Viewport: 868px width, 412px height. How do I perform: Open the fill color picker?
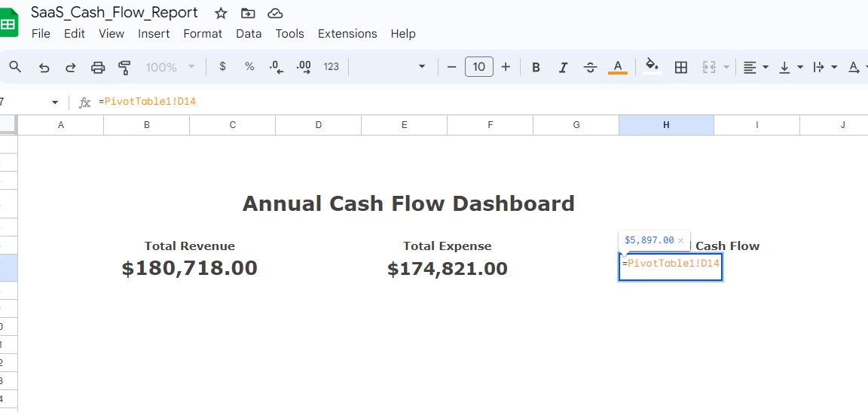tap(653, 67)
